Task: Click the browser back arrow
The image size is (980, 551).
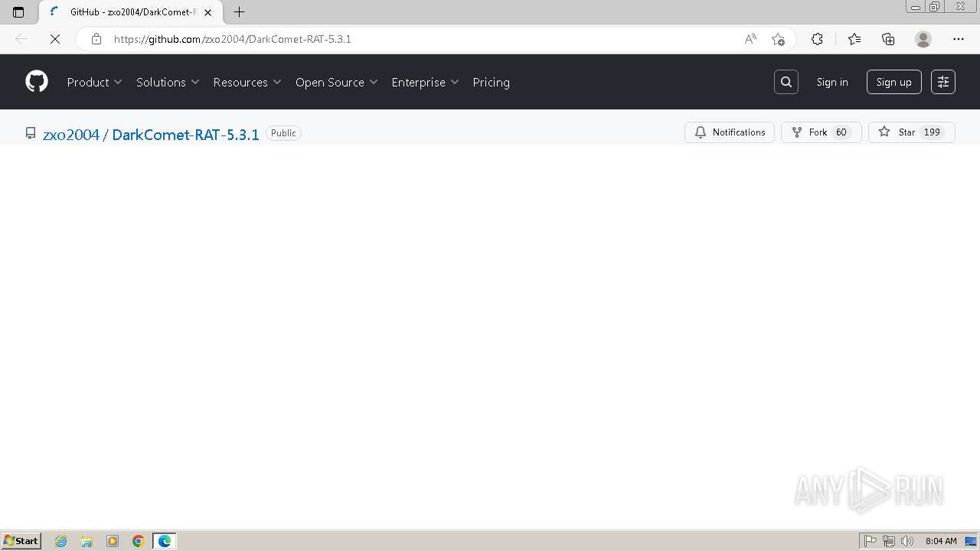Action: (21, 39)
